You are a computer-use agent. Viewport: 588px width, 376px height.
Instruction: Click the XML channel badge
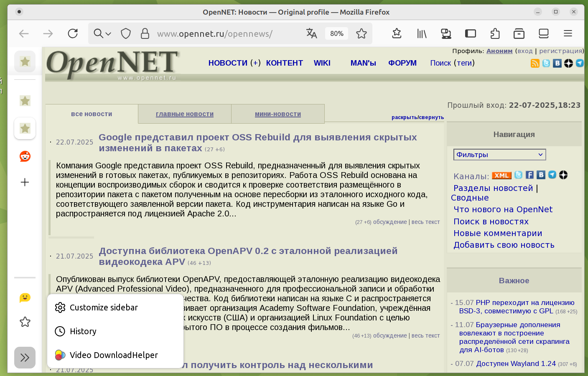click(501, 175)
